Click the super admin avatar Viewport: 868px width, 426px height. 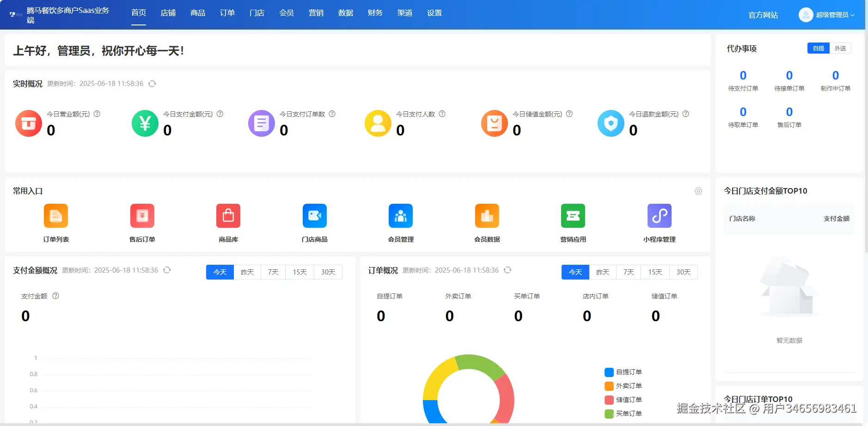806,15
